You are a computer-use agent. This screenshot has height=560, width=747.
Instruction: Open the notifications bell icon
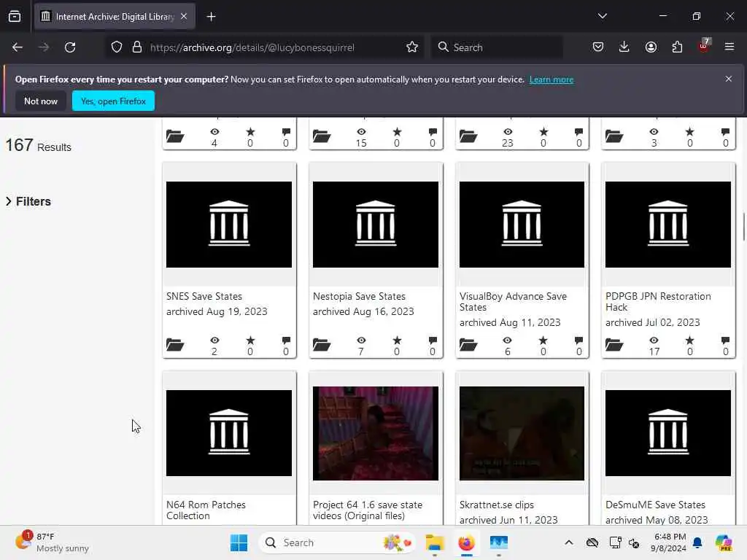[x=697, y=542]
